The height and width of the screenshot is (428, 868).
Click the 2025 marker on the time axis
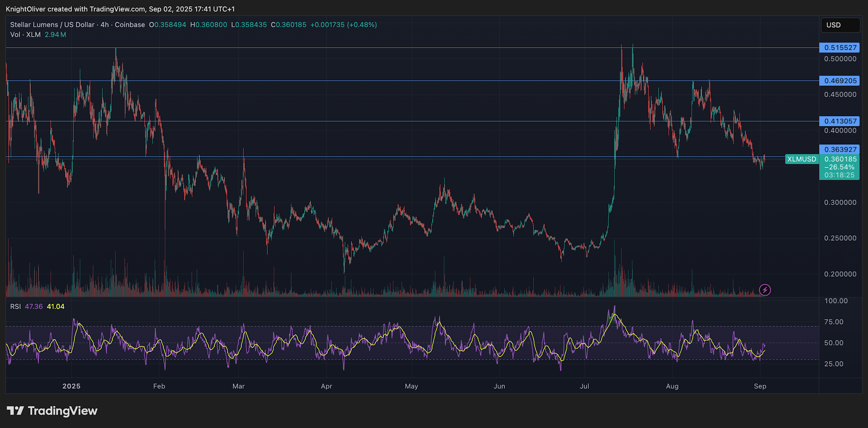point(72,386)
